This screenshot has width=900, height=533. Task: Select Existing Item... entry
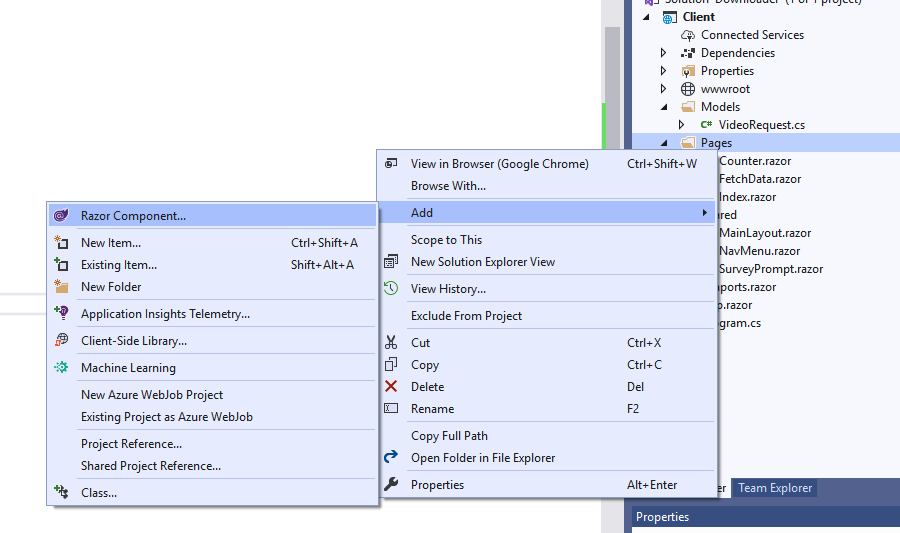point(212,264)
